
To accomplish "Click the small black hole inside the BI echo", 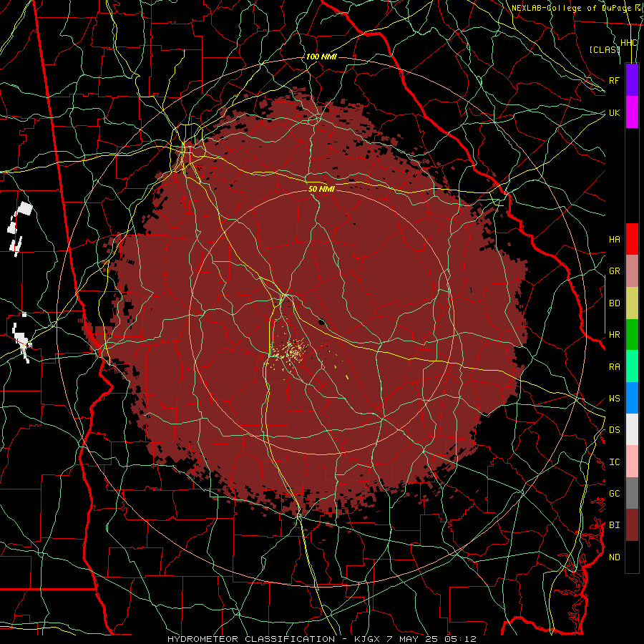I will coord(321,322).
